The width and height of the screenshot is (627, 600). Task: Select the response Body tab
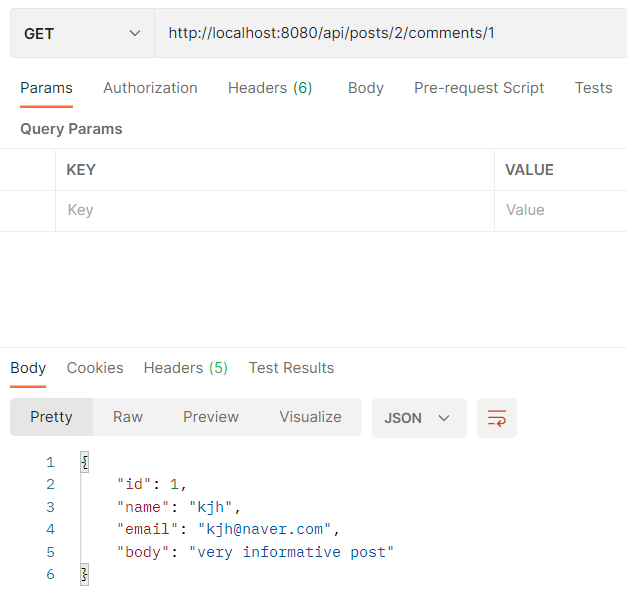(x=28, y=368)
